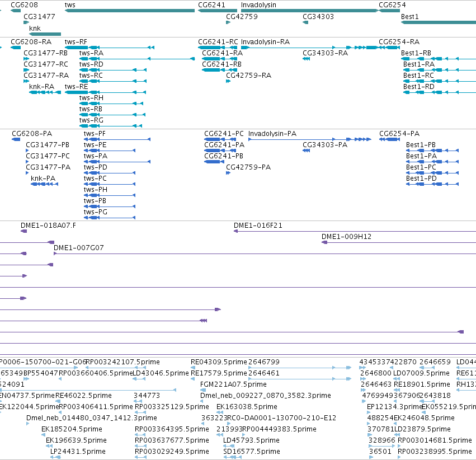476x460 pixels.
Task: Select transcript tws-RA
Action: 137,59
